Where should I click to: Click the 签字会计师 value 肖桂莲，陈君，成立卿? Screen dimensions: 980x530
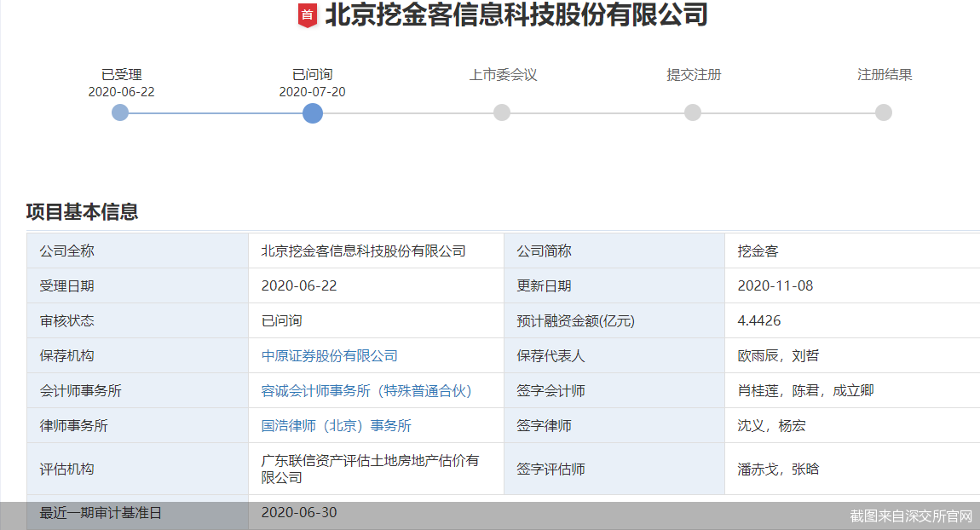pyautogui.click(x=805, y=390)
